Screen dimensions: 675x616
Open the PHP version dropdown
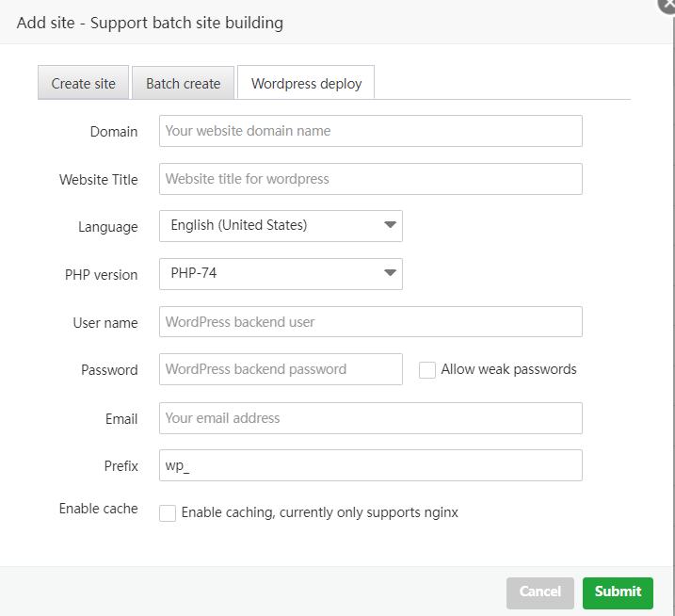coord(281,274)
